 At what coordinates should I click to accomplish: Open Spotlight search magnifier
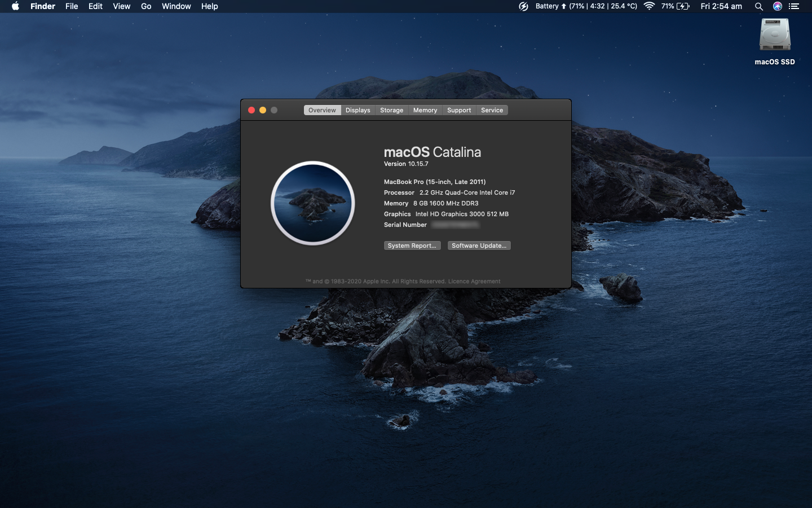click(x=759, y=6)
